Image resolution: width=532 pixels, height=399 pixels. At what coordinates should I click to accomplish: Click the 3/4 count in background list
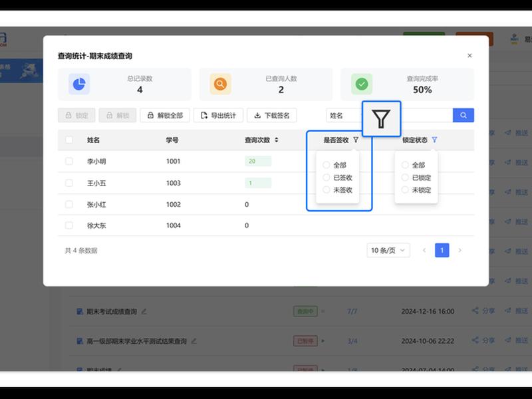click(352, 341)
